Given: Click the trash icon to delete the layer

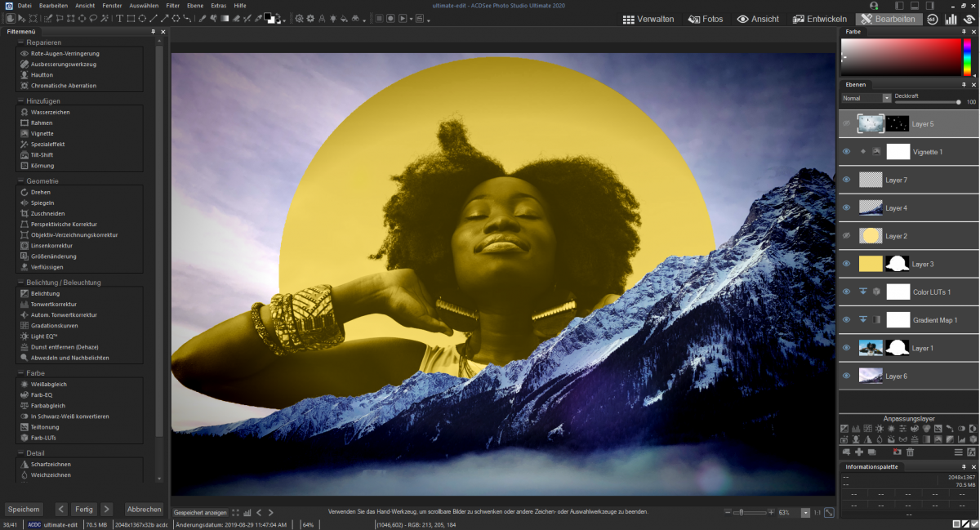Looking at the screenshot, I should [x=911, y=452].
